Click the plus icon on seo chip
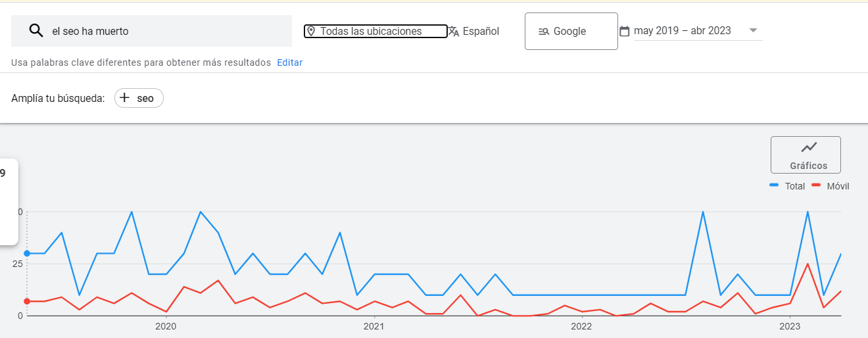 pyautogui.click(x=125, y=98)
